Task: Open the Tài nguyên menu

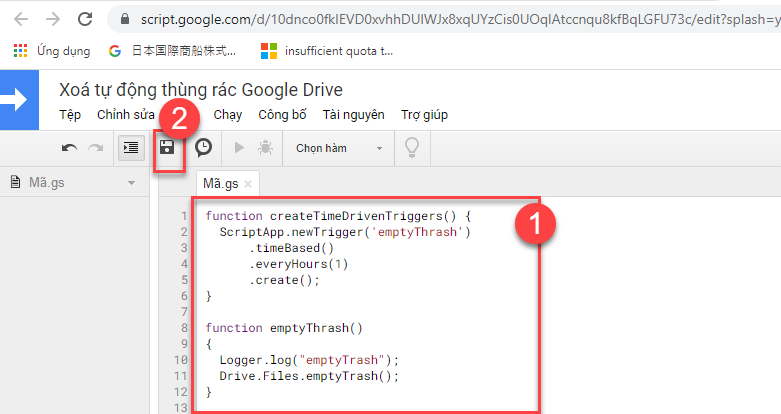Action: (354, 115)
